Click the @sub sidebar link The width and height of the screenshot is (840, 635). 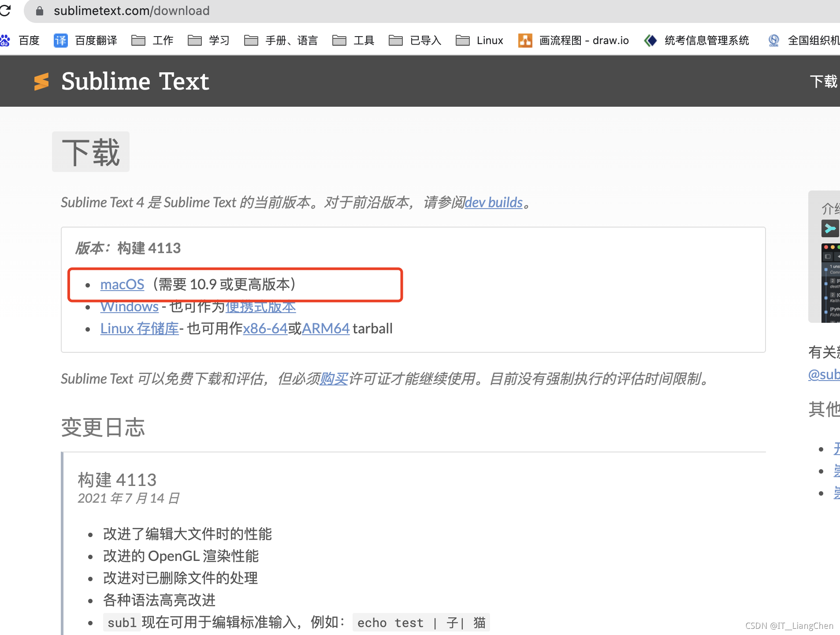824,374
